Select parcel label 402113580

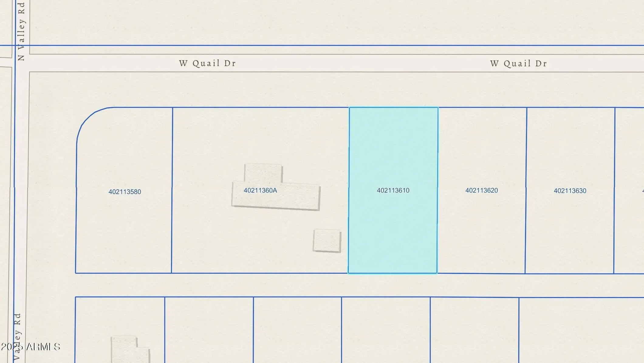pos(125,192)
